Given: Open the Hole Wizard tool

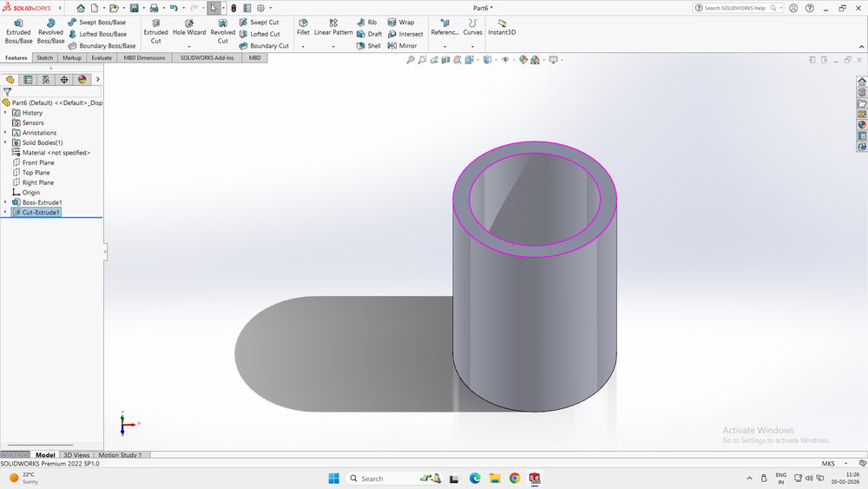Looking at the screenshot, I should pos(188,28).
